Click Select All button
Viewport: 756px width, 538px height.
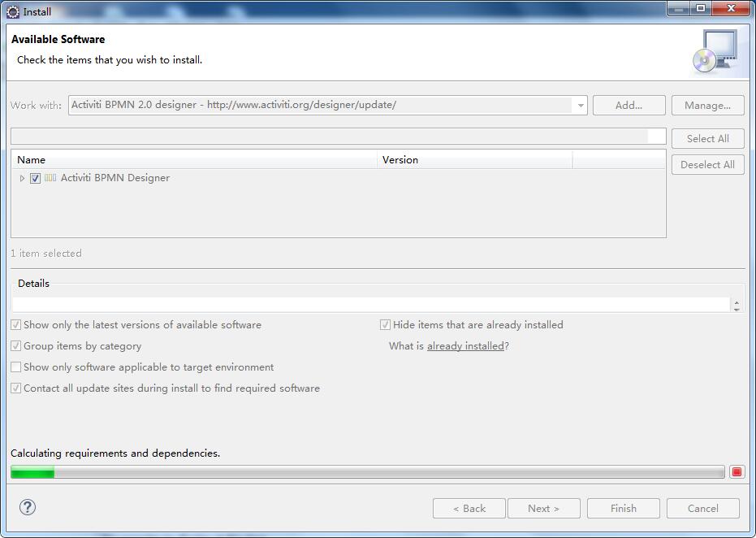pyautogui.click(x=707, y=138)
